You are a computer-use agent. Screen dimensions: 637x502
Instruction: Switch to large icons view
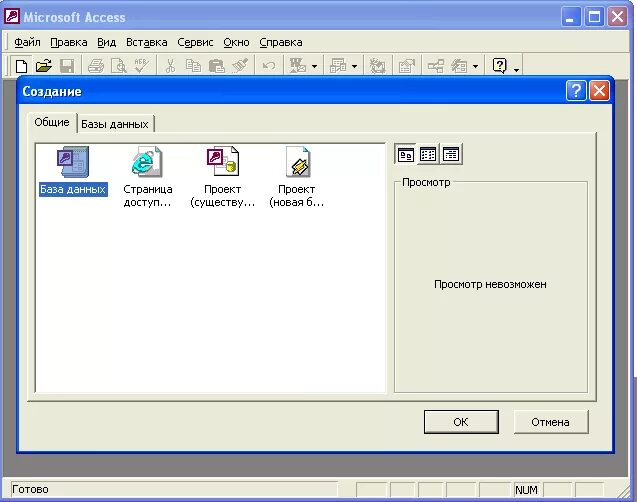click(405, 154)
